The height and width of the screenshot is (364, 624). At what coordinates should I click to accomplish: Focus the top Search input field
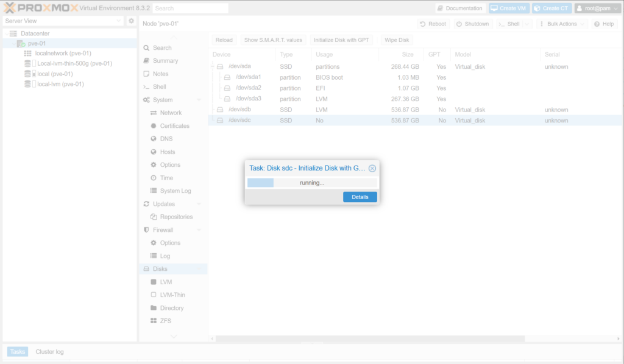click(x=190, y=9)
